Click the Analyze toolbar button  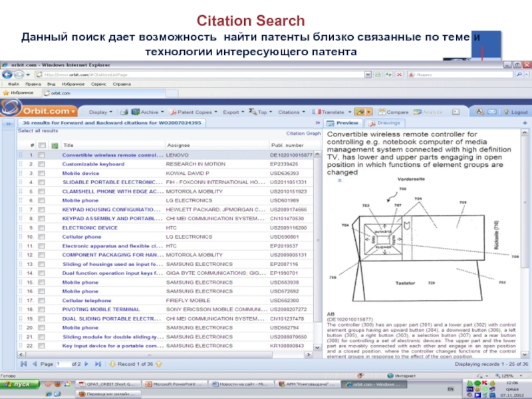coord(428,112)
